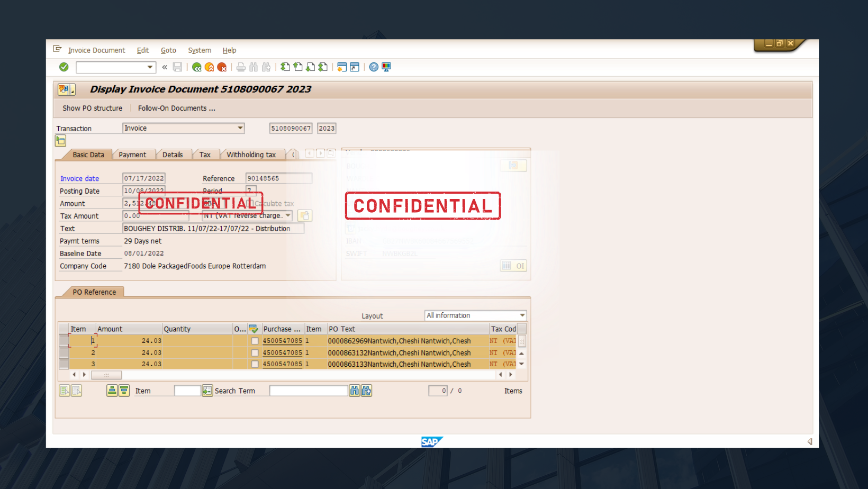Image resolution: width=868 pixels, height=489 pixels.
Task: Click the orange Exit icon
Action: pos(210,67)
